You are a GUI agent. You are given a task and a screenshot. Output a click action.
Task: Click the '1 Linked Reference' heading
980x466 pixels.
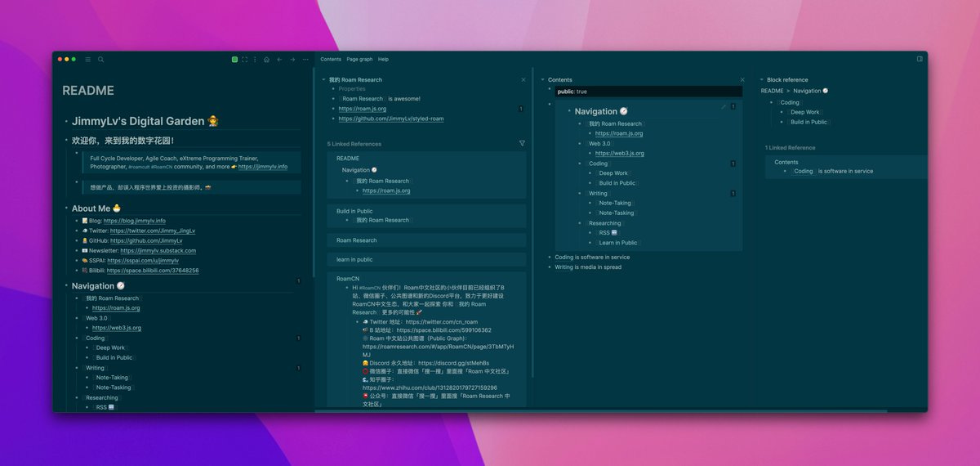point(790,148)
